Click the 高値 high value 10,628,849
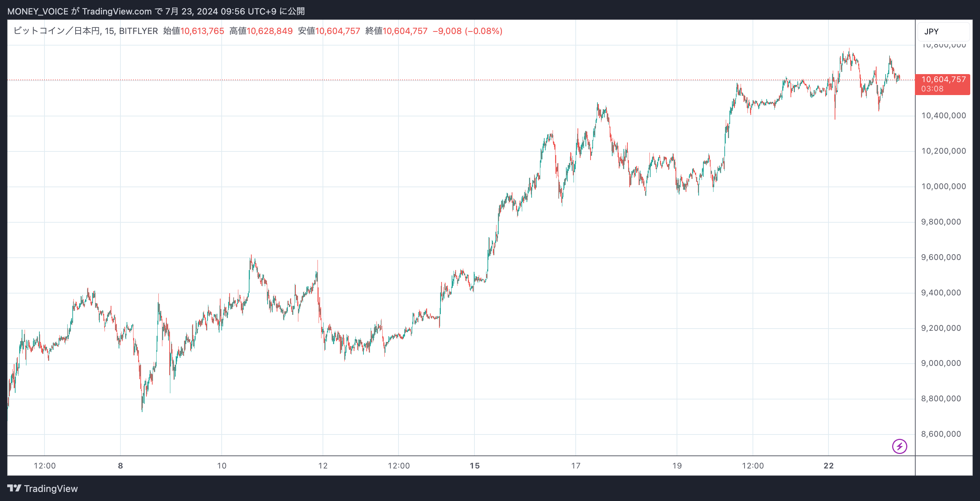 [x=269, y=31]
